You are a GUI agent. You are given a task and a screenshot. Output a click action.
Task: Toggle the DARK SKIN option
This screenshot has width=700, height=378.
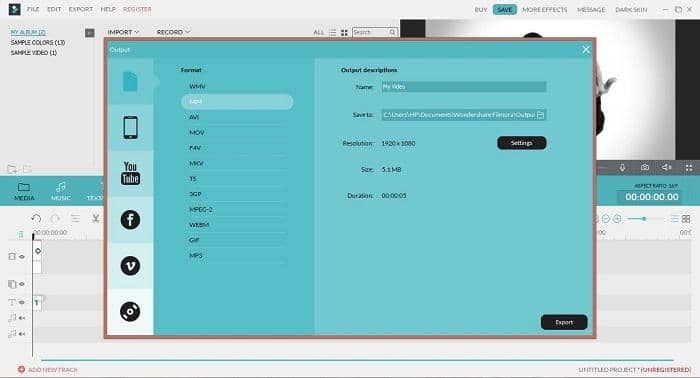pyautogui.click(x=631, y=9)
